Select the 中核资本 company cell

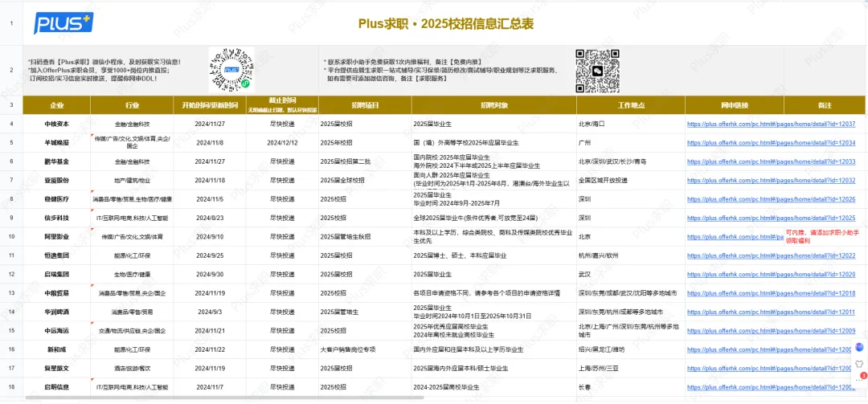click(x=56, y=124)
